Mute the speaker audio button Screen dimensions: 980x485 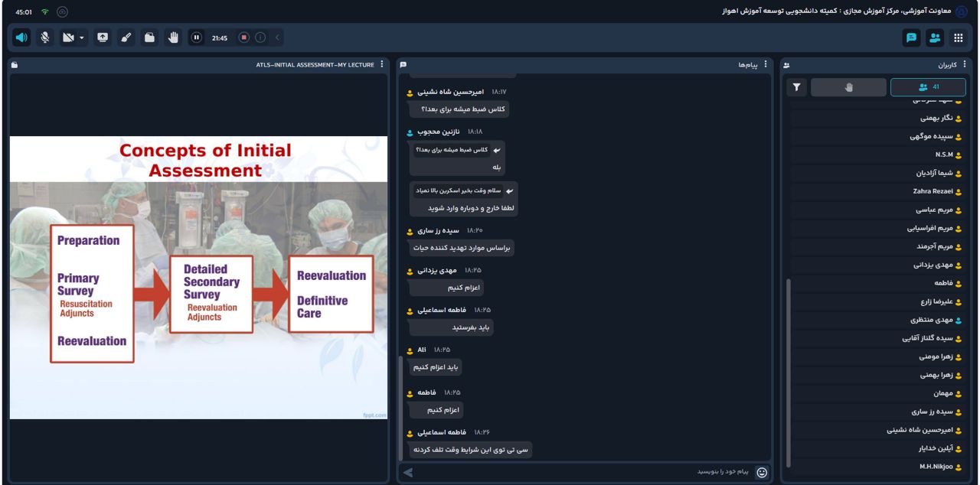(22, 37)
